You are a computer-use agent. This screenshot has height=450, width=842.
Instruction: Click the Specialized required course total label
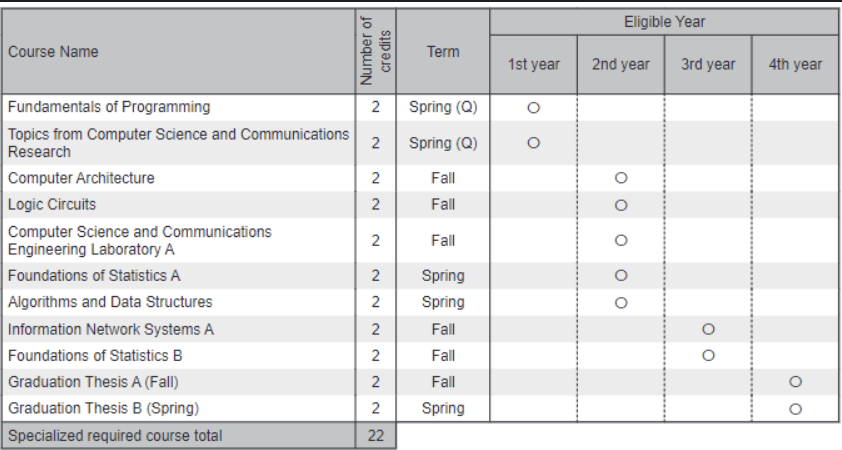tap(115, 435)
